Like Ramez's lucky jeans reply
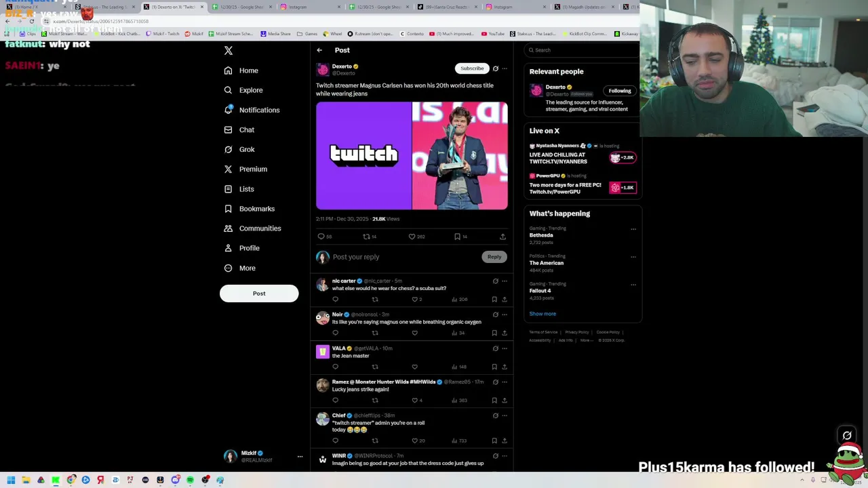Screen dimensions: 868x488 point(416,400)
